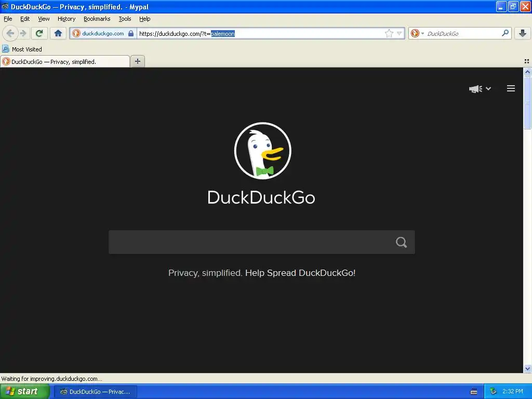Click the DuckDuckGo taskbar window button
The width and height of the screenshot is (532, 399).
click(x=96, y=392)
